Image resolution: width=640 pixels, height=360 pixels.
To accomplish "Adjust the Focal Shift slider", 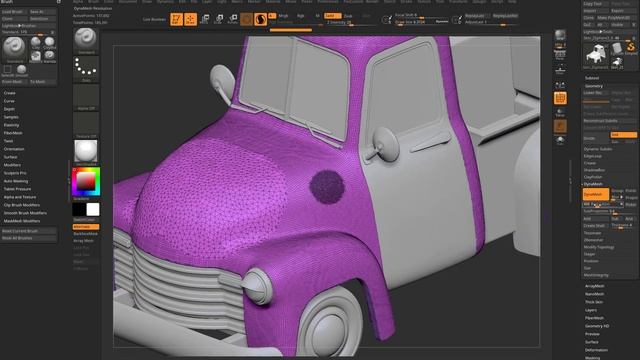I will (421, 15).
